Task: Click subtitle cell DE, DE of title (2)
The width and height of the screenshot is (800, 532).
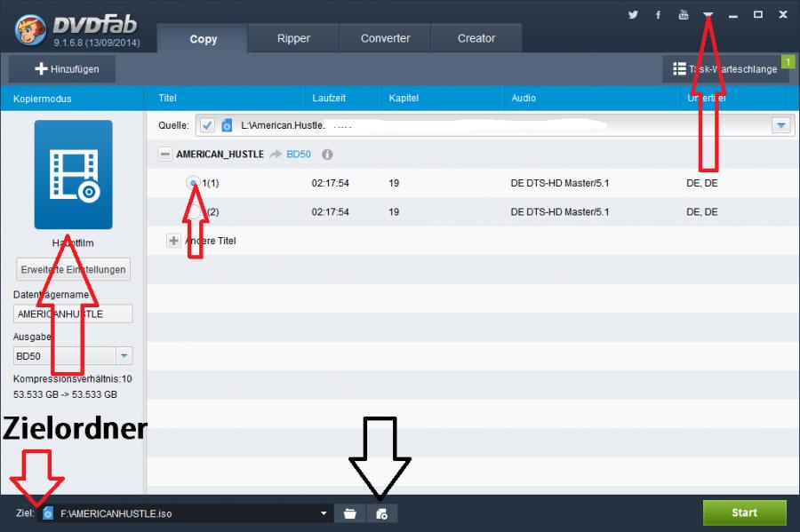Action: 702,212
